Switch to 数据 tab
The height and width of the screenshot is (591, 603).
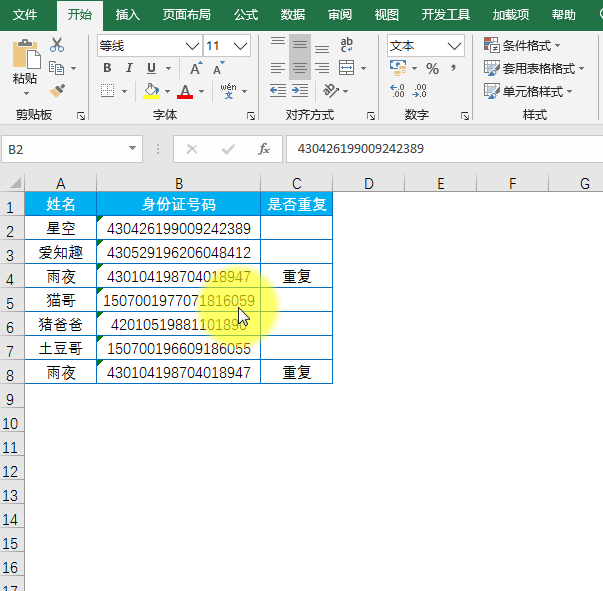[293, 15]
